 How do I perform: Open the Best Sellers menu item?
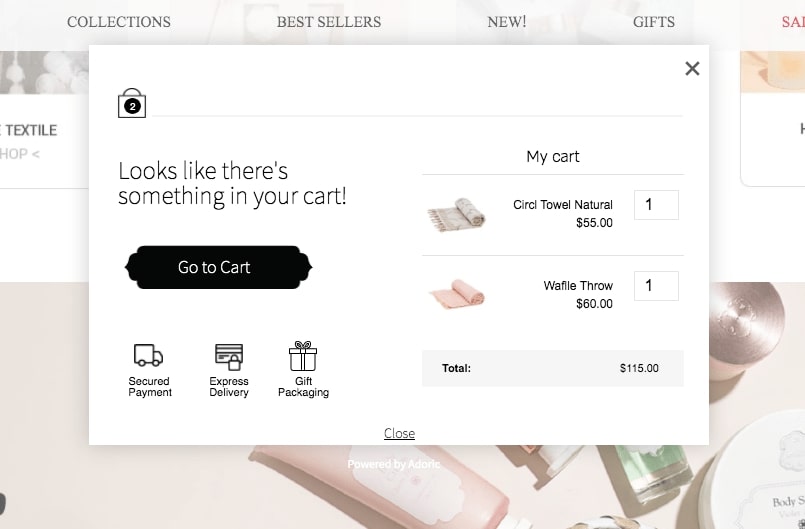329,21
